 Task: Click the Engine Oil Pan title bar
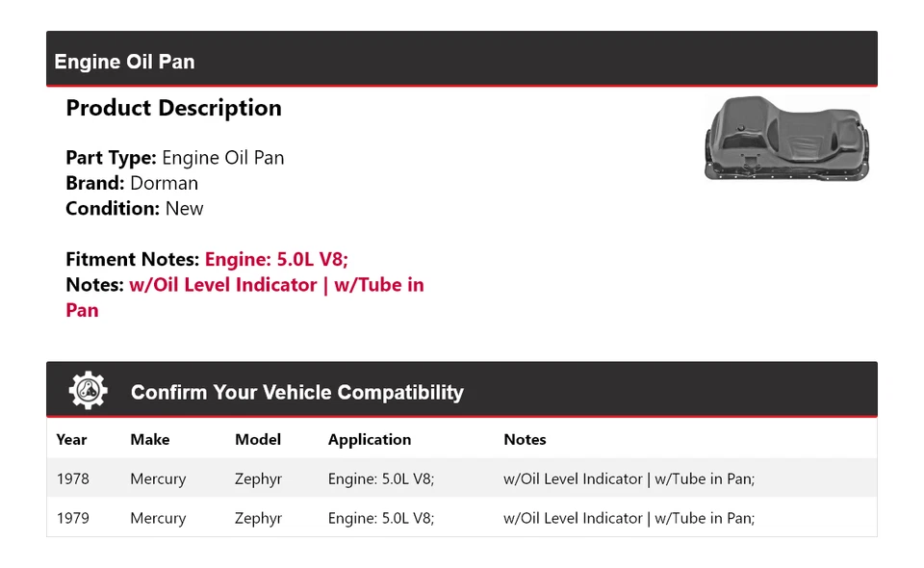point(124,62)
